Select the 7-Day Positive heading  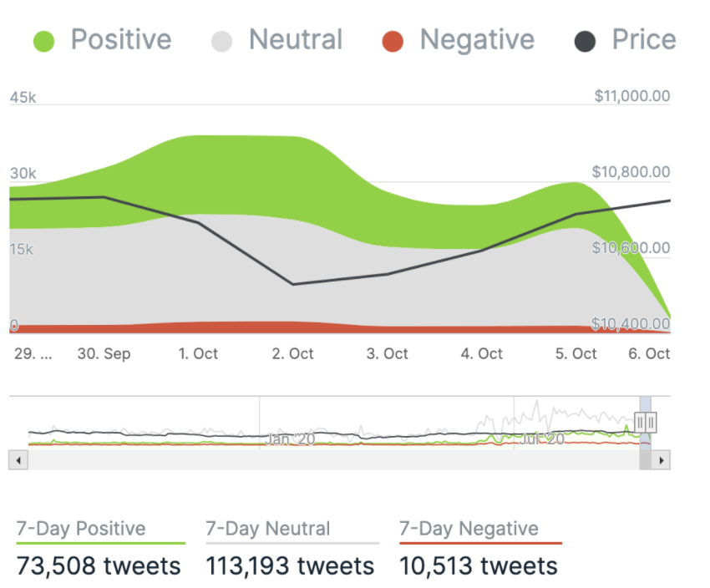click(81, 529)
